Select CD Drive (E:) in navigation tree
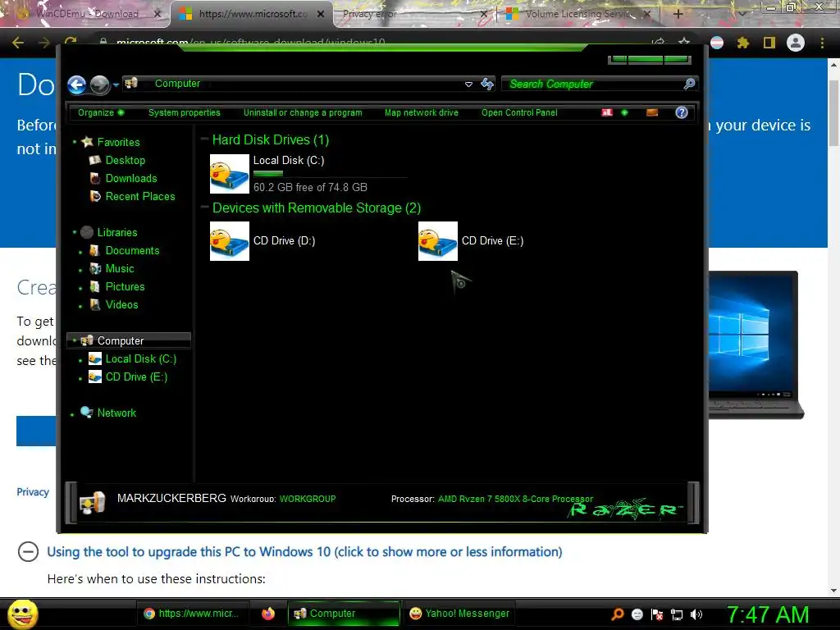 [x=136, y=377]
